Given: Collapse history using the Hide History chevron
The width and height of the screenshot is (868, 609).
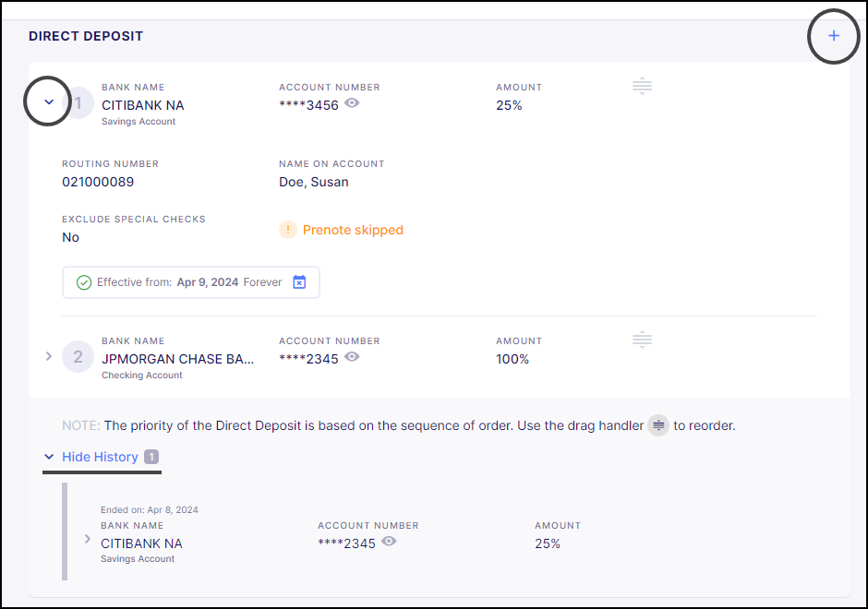Looking at the screenshot, I should (49, 457).
